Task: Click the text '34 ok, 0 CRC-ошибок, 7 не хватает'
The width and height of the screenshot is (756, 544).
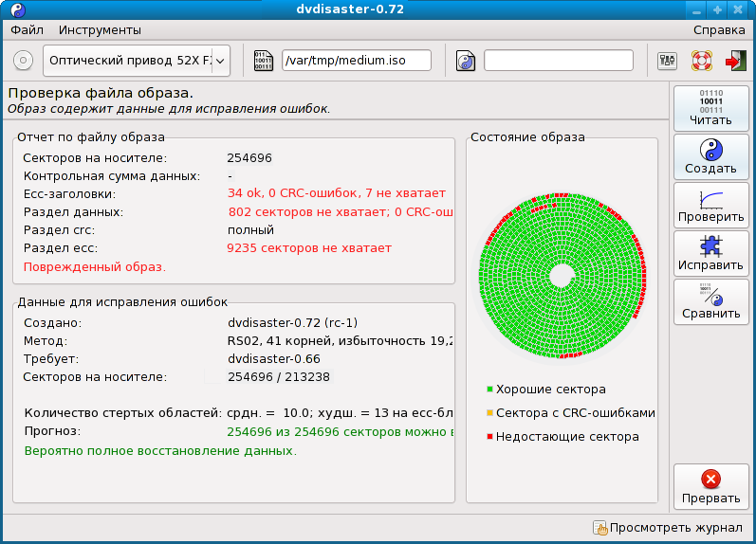Action: point(337,193)
